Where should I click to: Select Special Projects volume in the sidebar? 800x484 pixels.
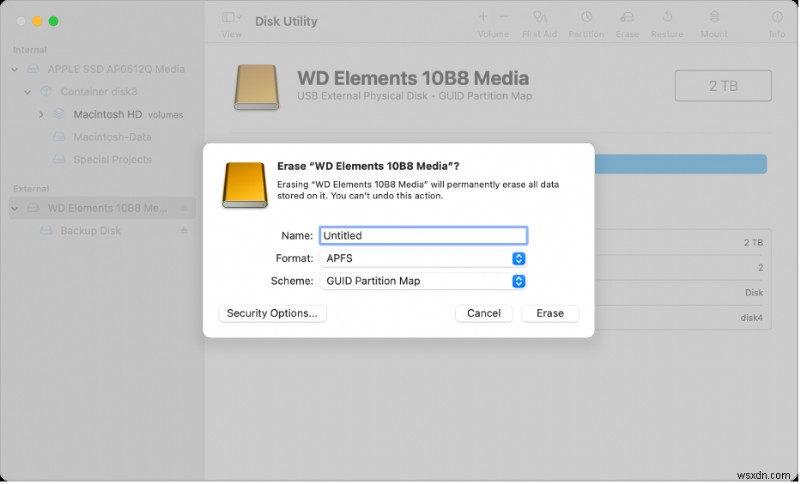point(112,160)
